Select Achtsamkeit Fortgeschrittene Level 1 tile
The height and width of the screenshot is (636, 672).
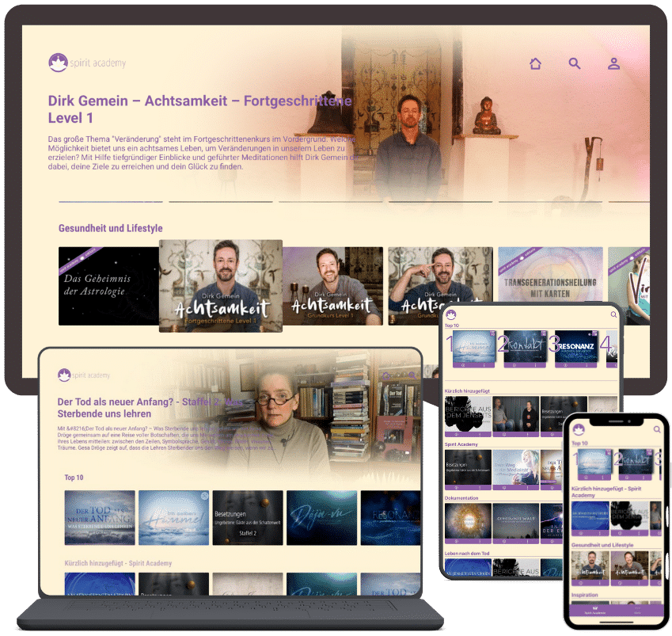[221, 286]
